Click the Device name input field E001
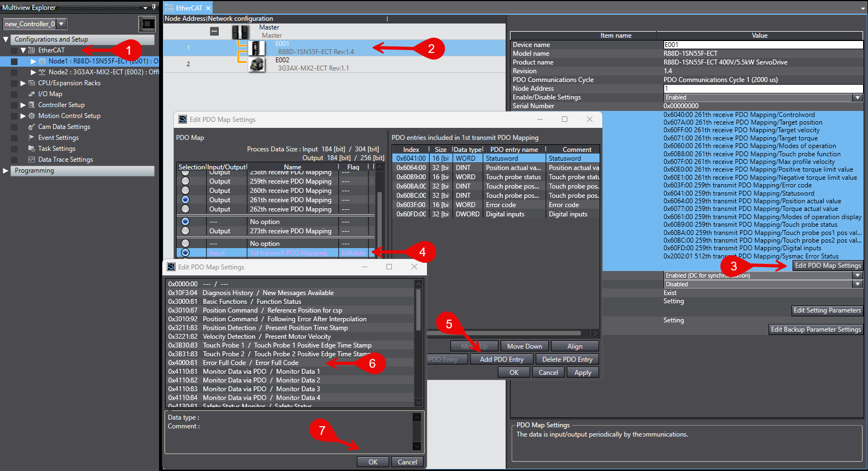This screenshot has height=471, width=868. (x=763, y=45)
